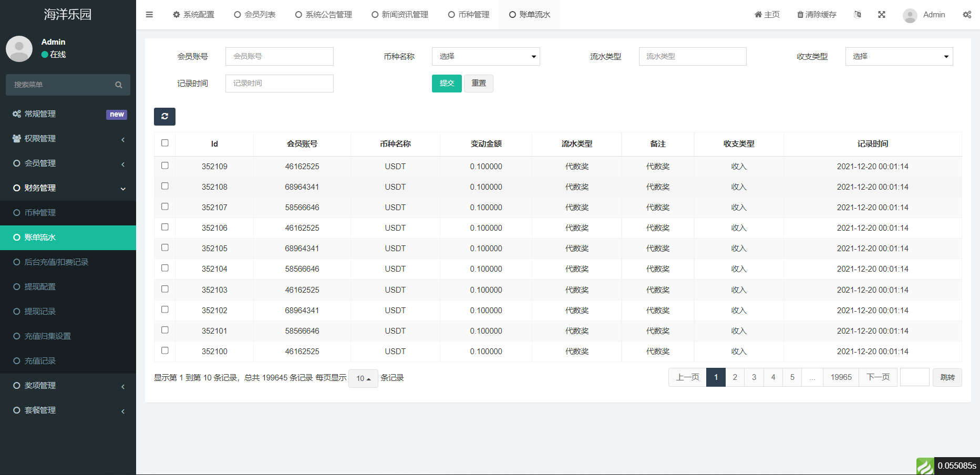Image resolution: width=980 pixels, height=475 pixels.
Task: Focus the 流水类型 input field
Action: (x=693, y=57)
